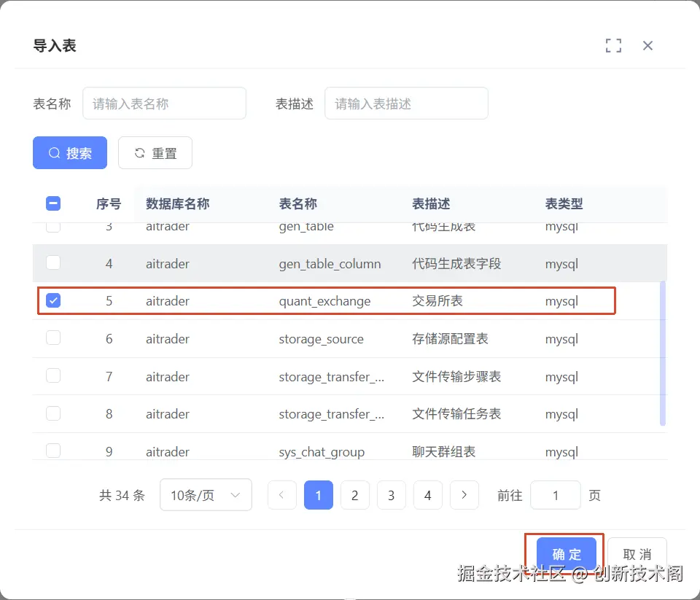Toggle the select-all header checkbox

(x=53, y=203)
